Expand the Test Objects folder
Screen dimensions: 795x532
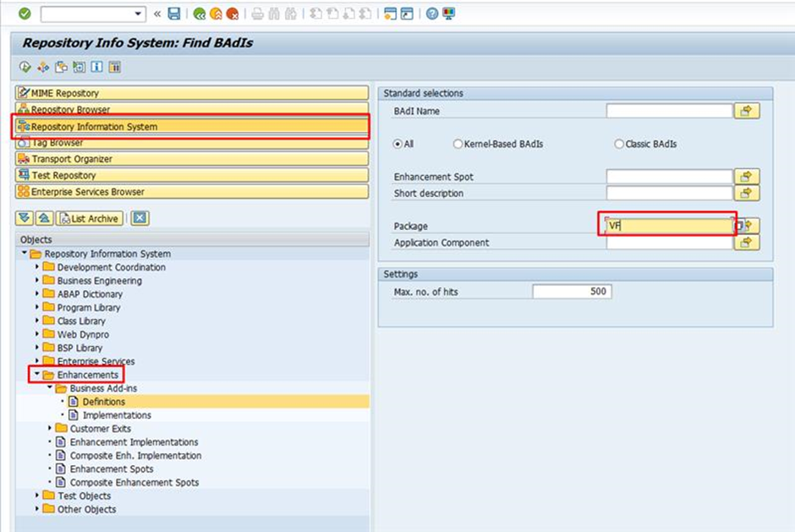tap(37, 496)
